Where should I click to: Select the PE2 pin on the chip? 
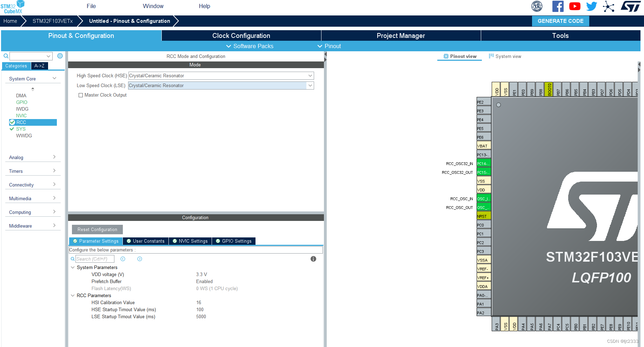click(x=484, y=102)
